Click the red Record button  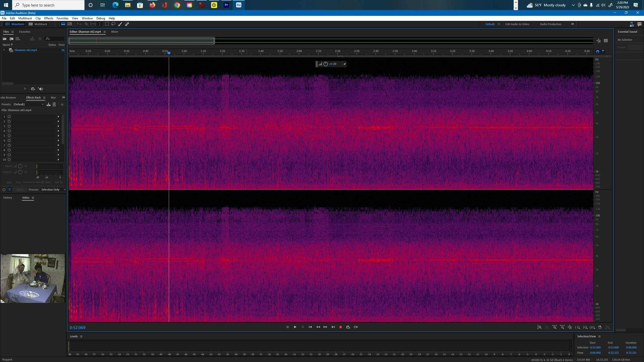click(x=341, y=327)
